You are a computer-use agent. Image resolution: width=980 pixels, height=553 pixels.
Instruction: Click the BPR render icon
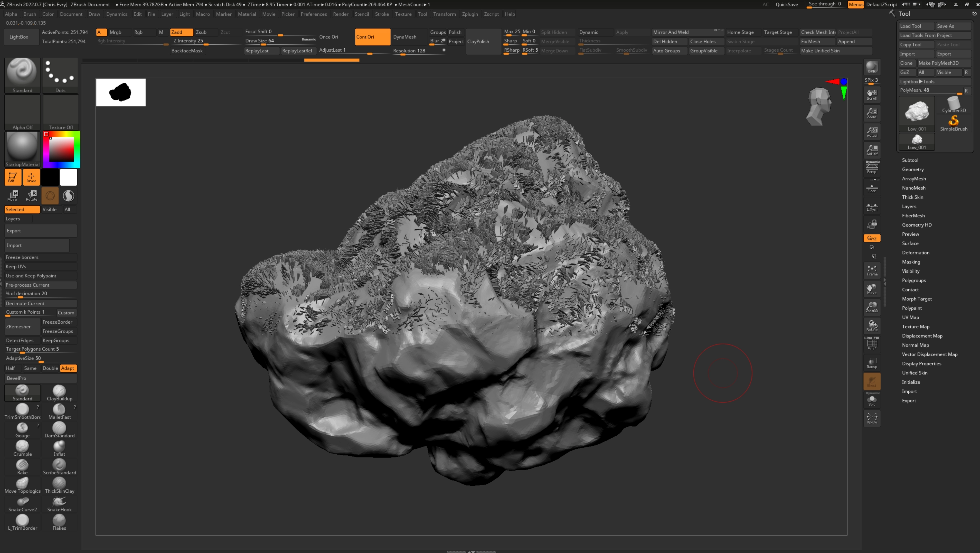872,67
